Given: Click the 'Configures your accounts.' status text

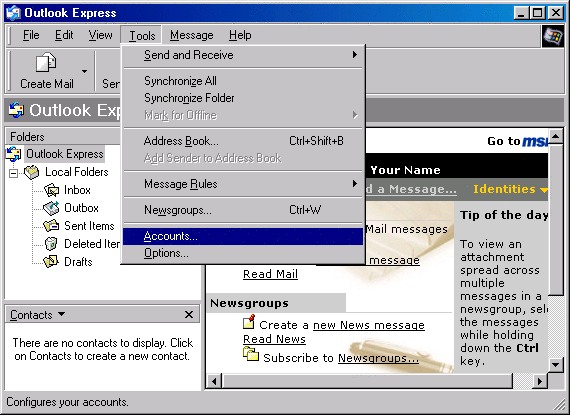Looking at the screenshot, I should point(67,402).
